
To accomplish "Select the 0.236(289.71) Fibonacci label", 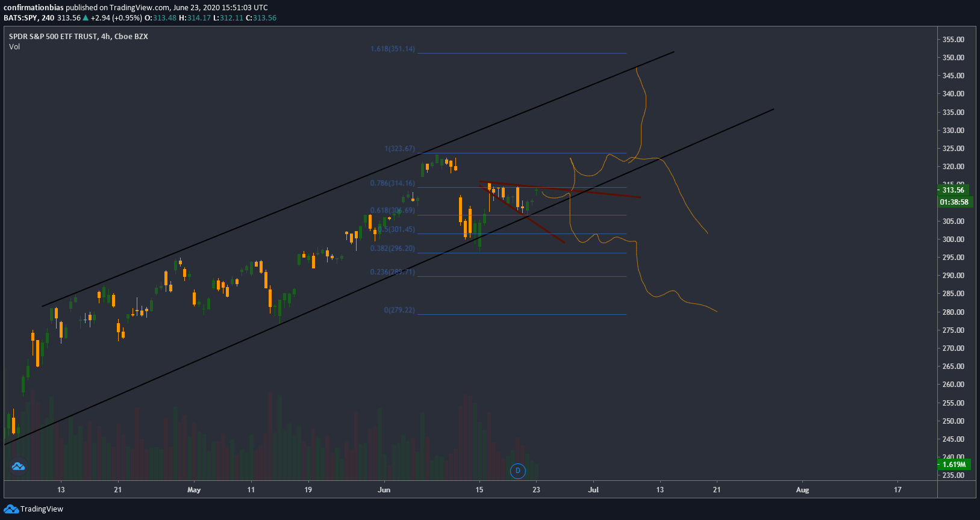I will click(393, 271).
